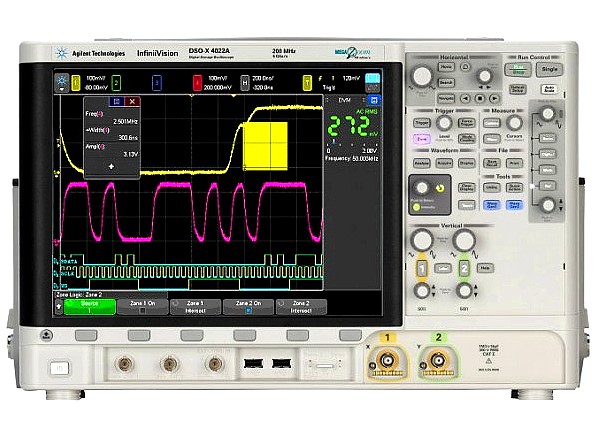Click the Auto Scale button

click(x=550, y=89)
